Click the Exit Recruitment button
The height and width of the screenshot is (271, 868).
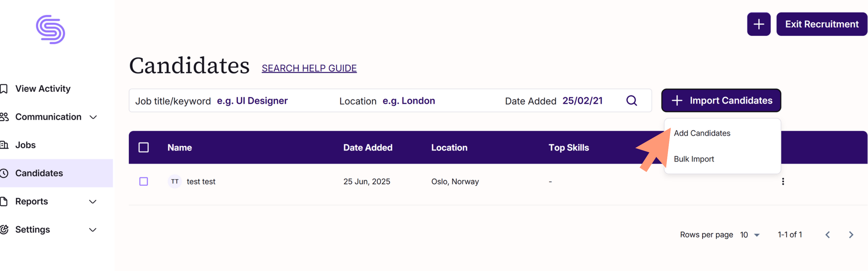click(822, 24)
